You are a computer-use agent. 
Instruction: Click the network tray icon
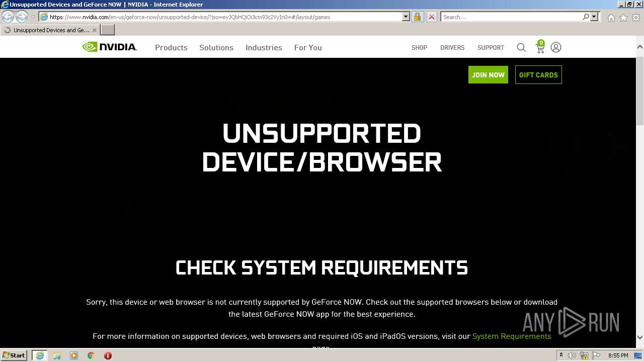pos(585,355)
